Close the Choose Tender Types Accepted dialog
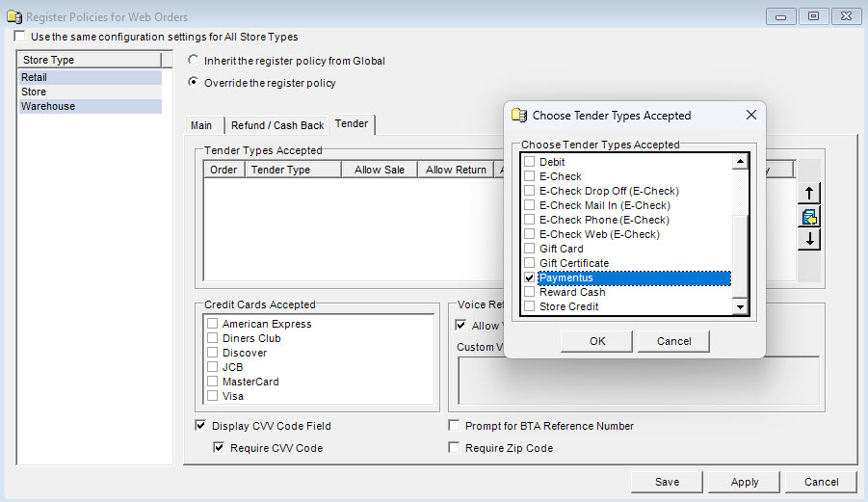The height and width of the screenshot is (502, 868). (750, 115)
